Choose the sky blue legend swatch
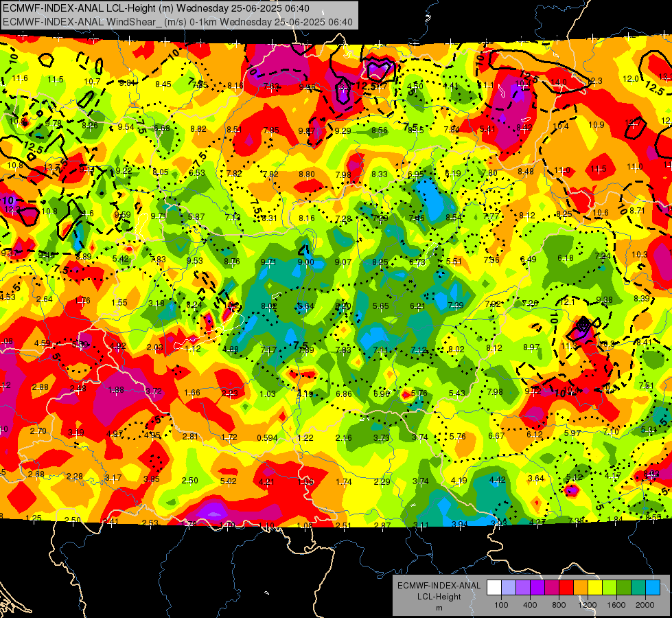672x618 pixels. pos(653,588)
